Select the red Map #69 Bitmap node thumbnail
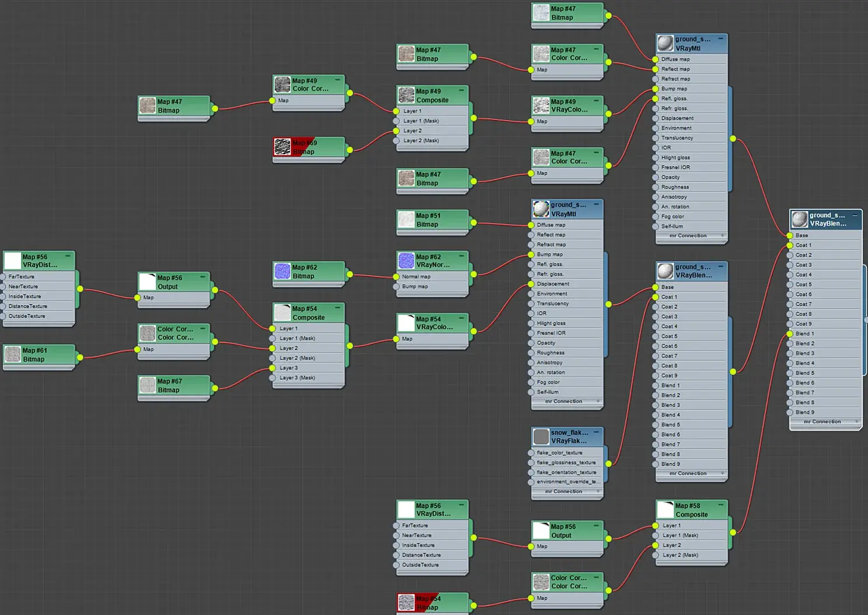868x615 pixels. click(282, 147)
